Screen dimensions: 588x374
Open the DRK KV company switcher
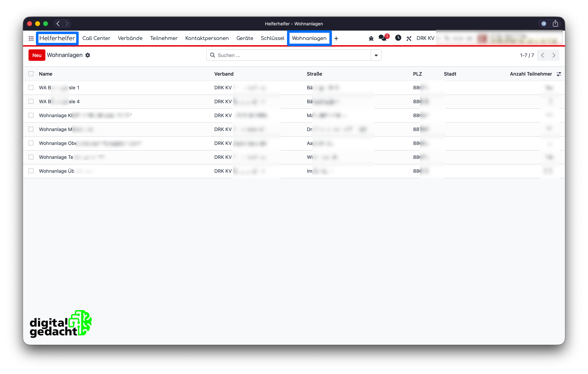(x=425, y=38)
